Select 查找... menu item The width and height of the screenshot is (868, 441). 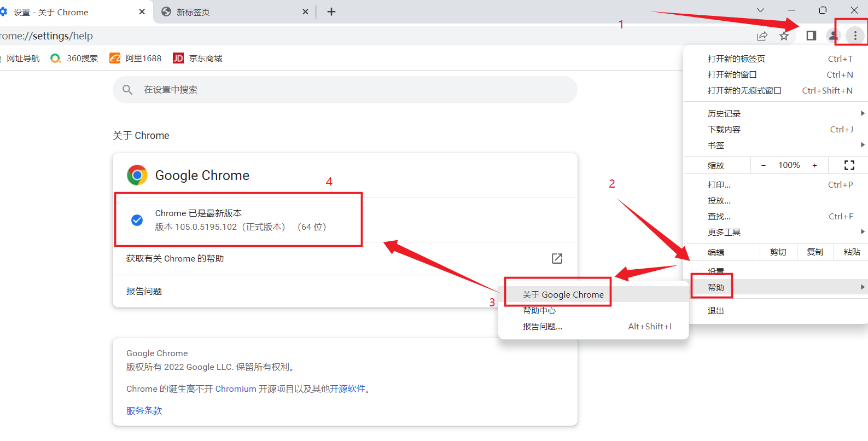(777, 216)
